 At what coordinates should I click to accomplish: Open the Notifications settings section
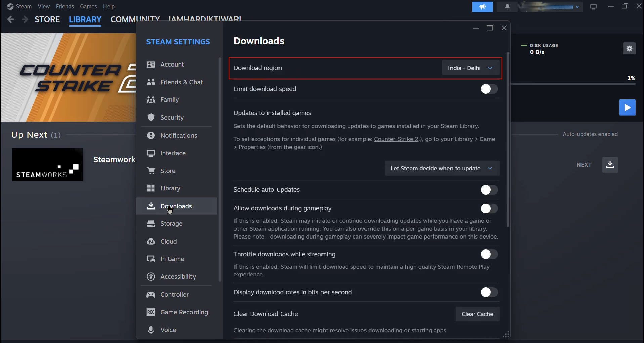pos(178,135)
